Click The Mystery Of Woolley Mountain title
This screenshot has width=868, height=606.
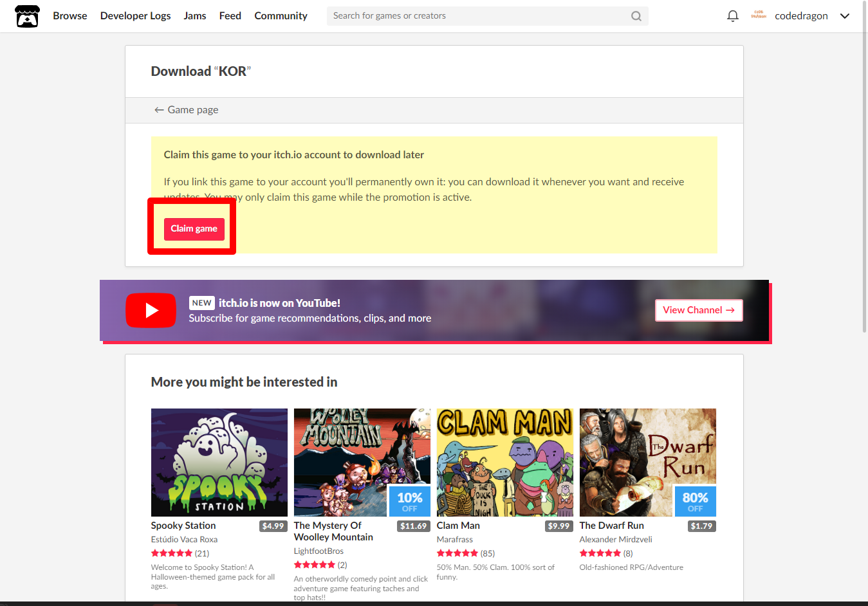[333, 531]
